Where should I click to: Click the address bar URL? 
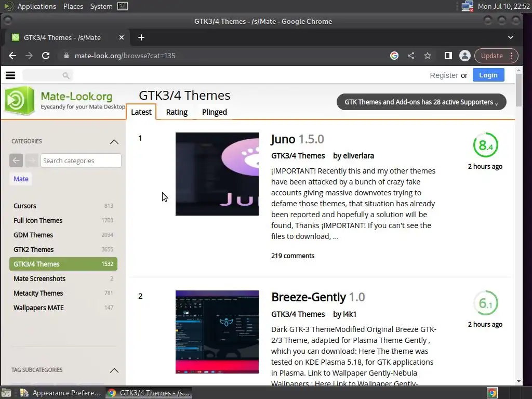pyautogui.click(x=125, y=56)
